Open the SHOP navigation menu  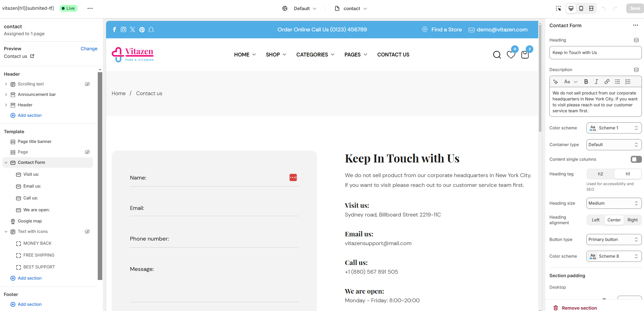pyautogui.click(x=276, y=55)
